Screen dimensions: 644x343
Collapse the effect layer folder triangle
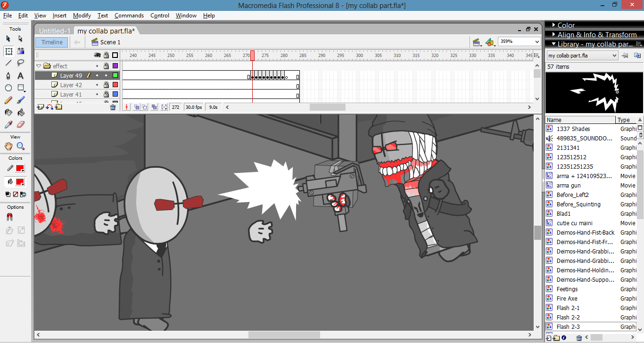(x=39, y=66)
